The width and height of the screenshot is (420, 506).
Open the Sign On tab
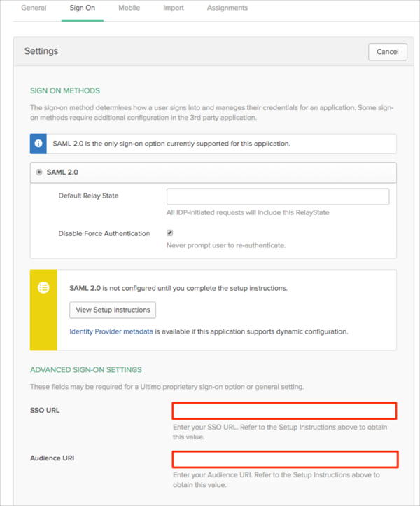(82, 8)
